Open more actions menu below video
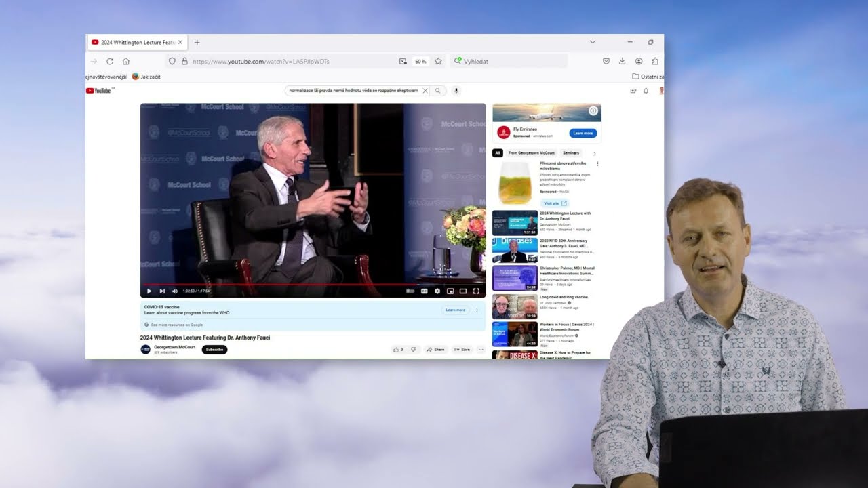Image resolution: width=868 pixels, height=488 pixels. pos(481,350)
